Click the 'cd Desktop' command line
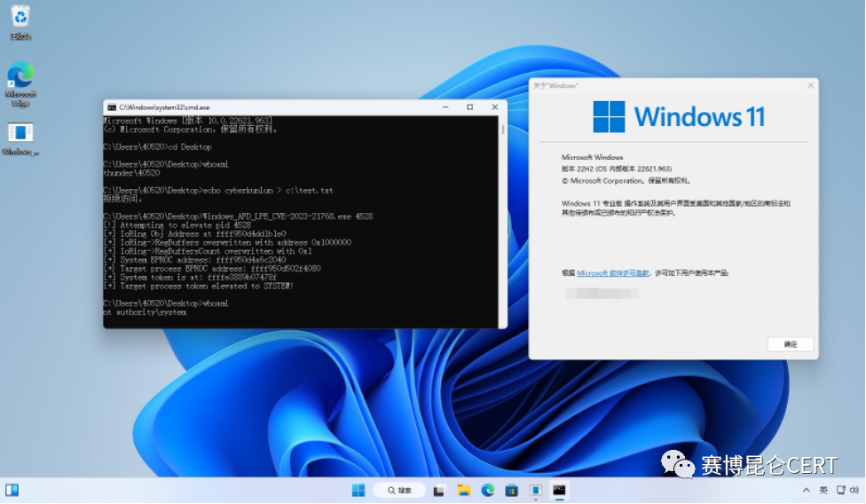Image resolution: width=866 pixels, height=504 pixels. point(157,146)
